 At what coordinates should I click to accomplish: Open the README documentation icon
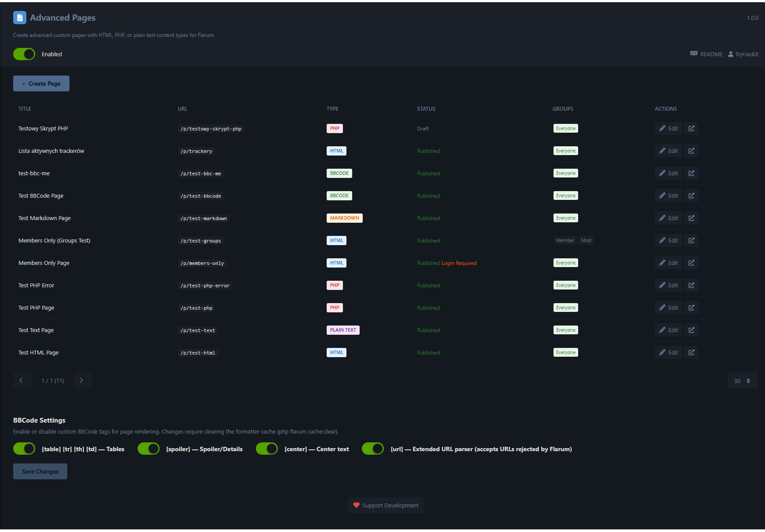(694, 54)
